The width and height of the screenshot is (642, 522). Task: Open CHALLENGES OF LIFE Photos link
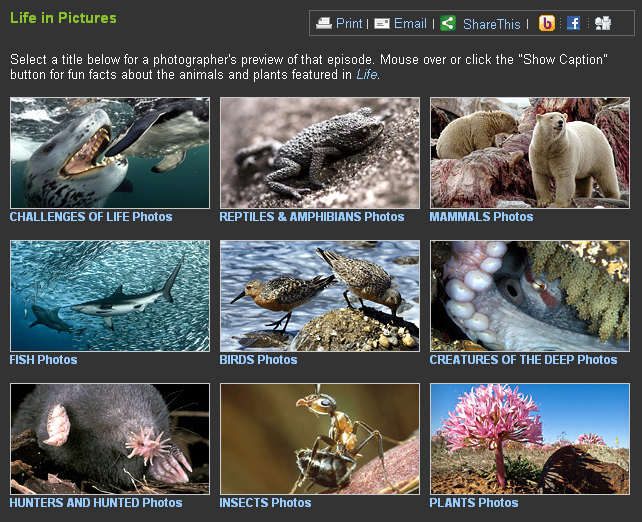(91, 217)
